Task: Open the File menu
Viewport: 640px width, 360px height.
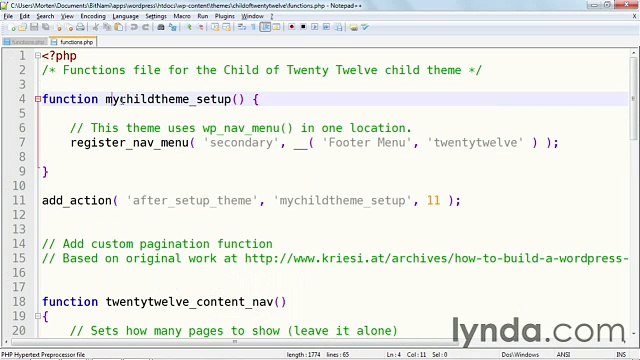Action: 8,16
